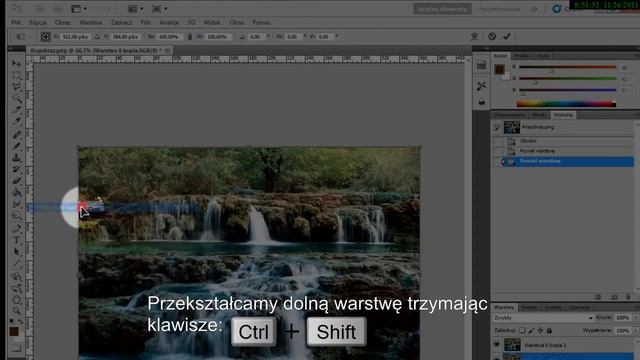Open the Warstwa menu
Viewport: 640px width, 360px height.
(x=91, y=22)
